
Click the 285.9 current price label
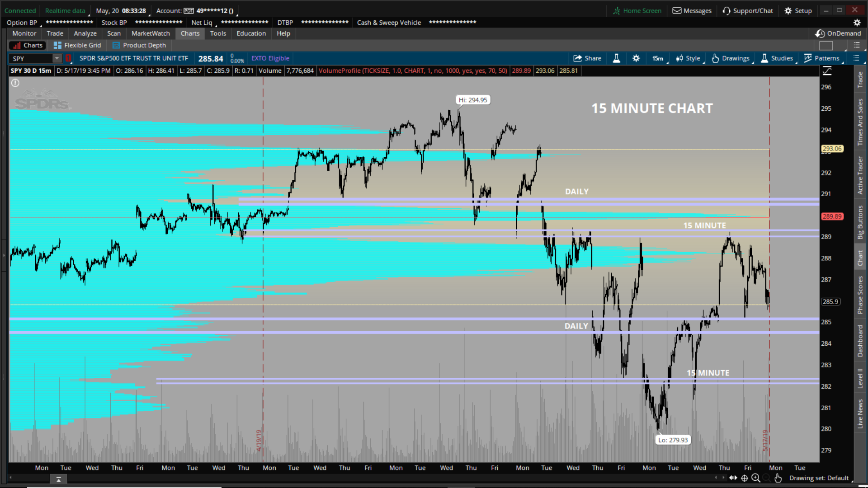click(x=830, y=301)
